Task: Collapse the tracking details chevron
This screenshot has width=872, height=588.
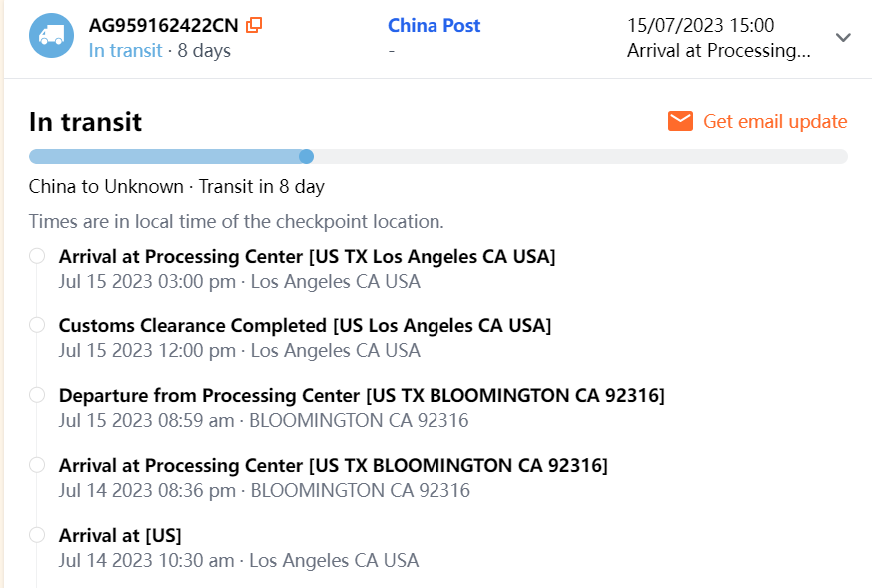Action: pyautogui.click(x=843, y=38)
